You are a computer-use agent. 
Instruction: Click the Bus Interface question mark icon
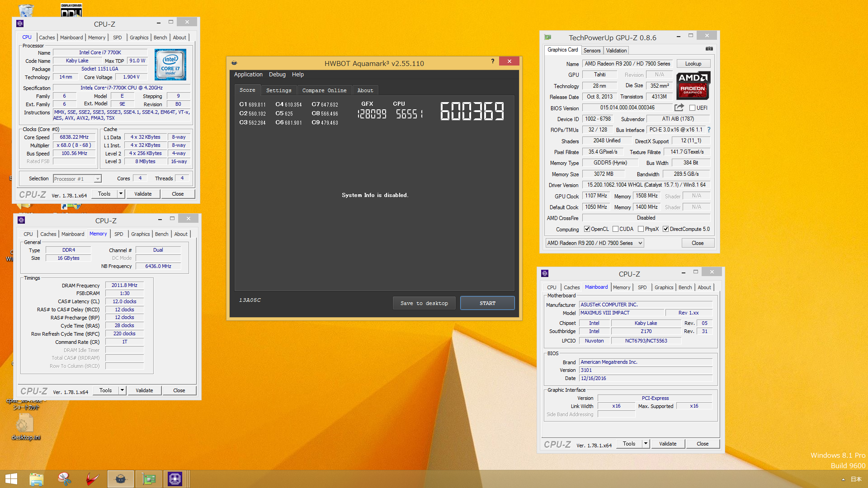coord(709,130)
